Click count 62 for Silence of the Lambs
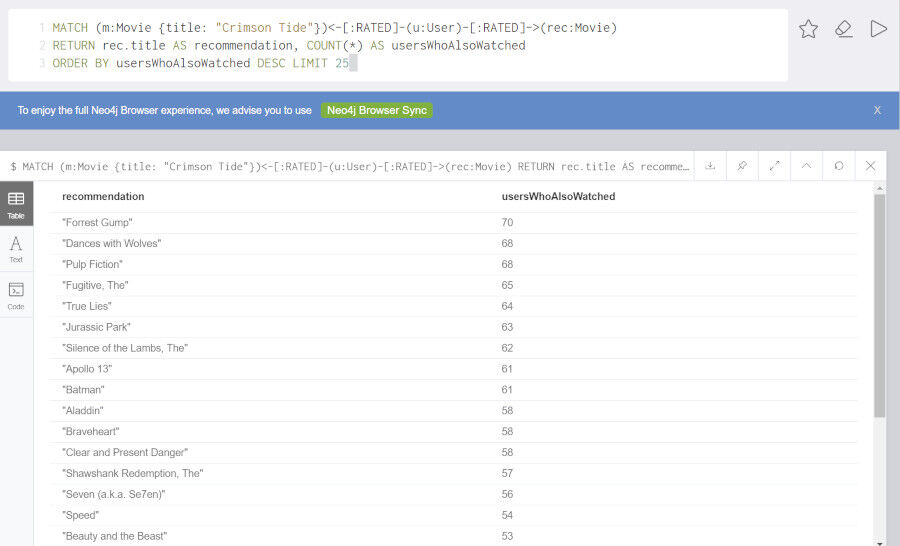The width and height of the screenshot is (900, 546). click(507, 348)
